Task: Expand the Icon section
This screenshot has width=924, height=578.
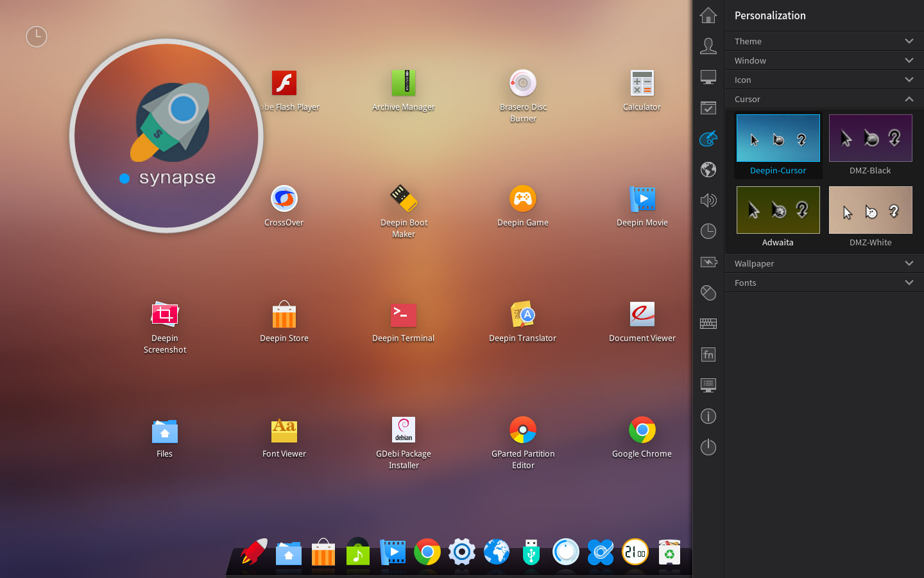Action: click(x=825, y=80)
